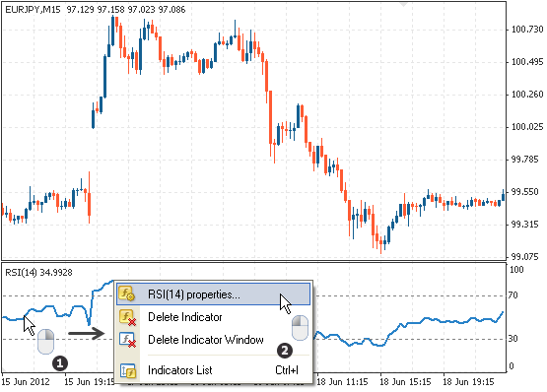Click the EURJPY,M15 chart title

33,10
